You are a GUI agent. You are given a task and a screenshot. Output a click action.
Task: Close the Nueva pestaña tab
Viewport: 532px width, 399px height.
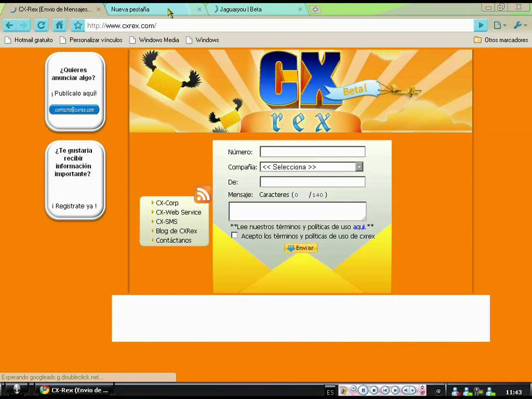(x=199, y=9)
